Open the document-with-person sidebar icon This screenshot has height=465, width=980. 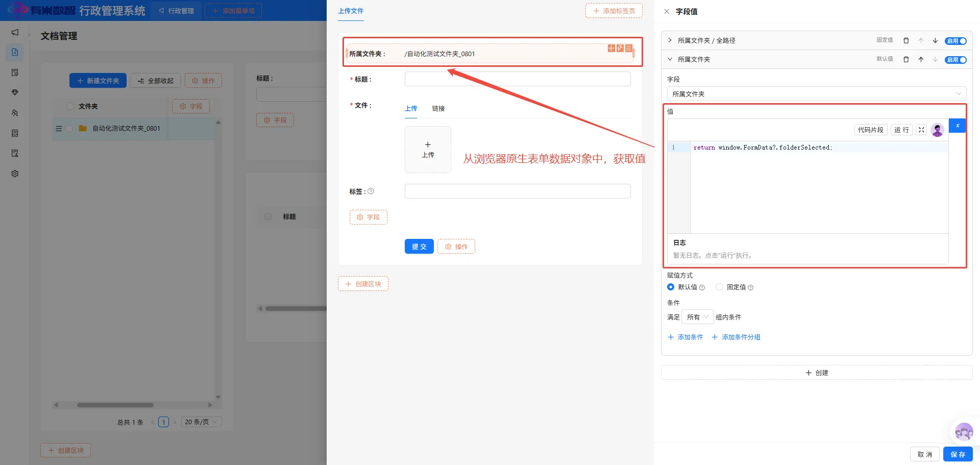pyautogui.click(x=15, y=153)
